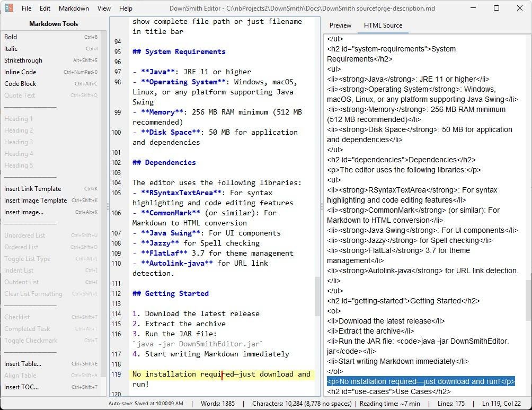The width and height of the screenshot is (532, 410).
Task: Click the Unordered List tool
Action: click(x=51, y=235)
